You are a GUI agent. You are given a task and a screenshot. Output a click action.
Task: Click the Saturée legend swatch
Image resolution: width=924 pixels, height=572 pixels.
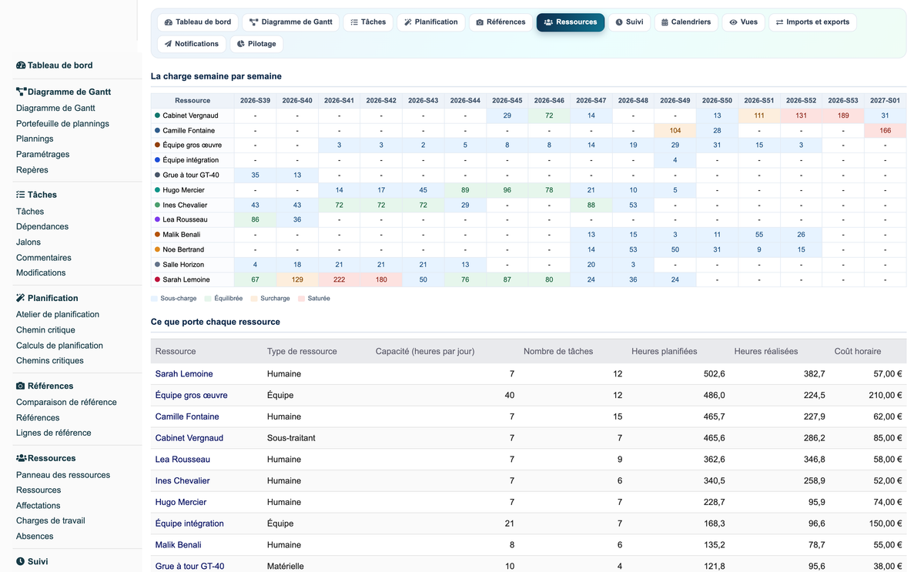pos(301,298)
